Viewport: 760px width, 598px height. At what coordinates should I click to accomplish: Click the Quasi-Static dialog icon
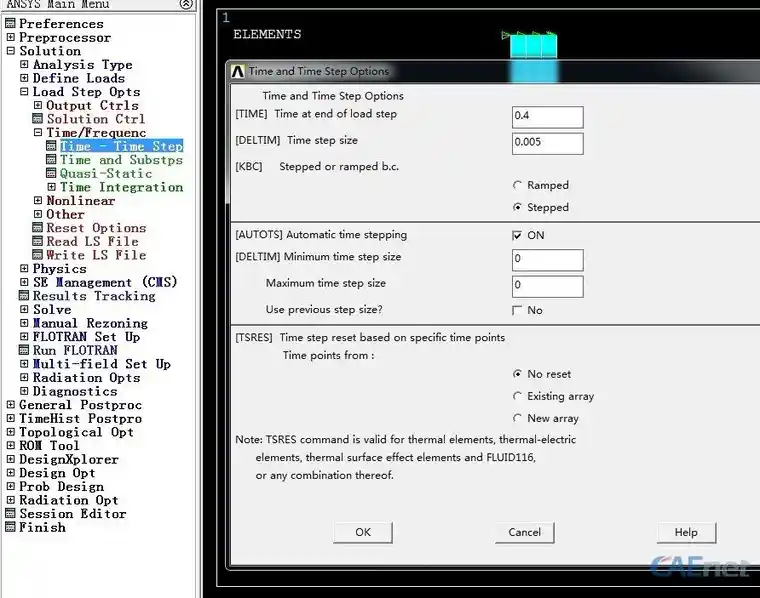51,173
